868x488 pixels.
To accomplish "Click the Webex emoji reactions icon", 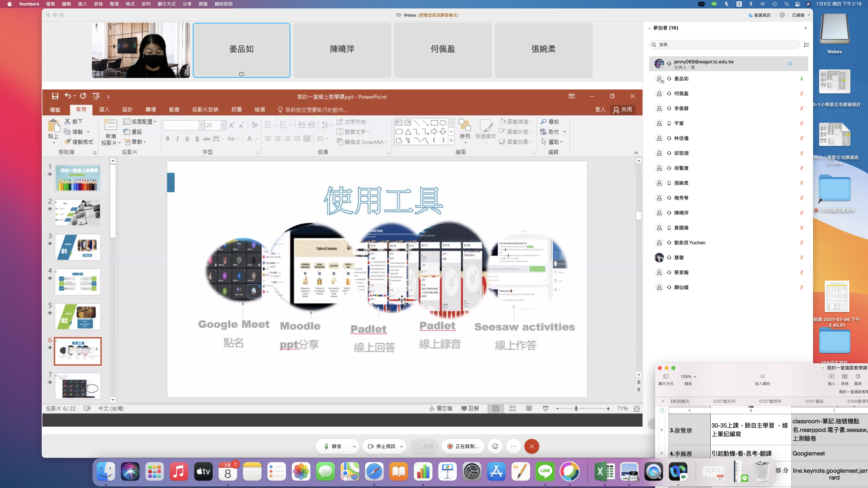I will click(x=495, y=446).
